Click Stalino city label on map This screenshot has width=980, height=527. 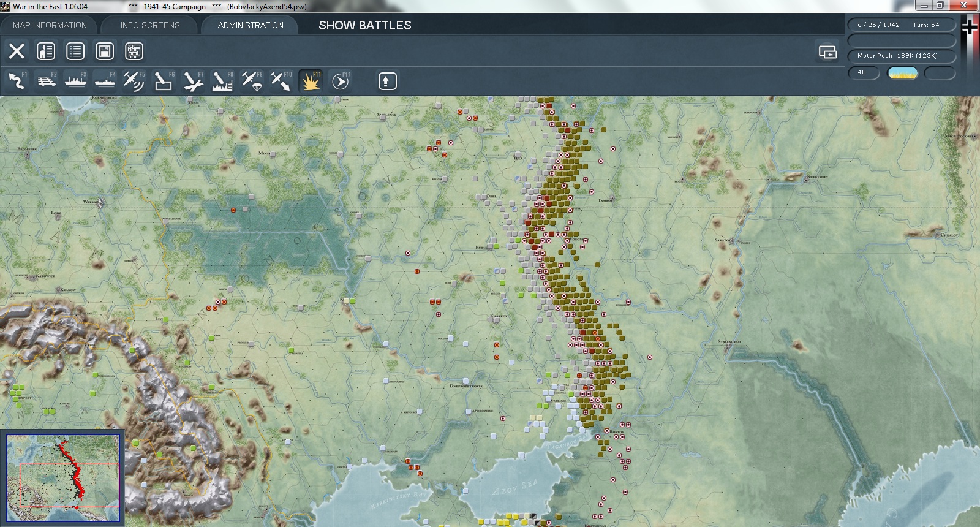click(559, 401)
